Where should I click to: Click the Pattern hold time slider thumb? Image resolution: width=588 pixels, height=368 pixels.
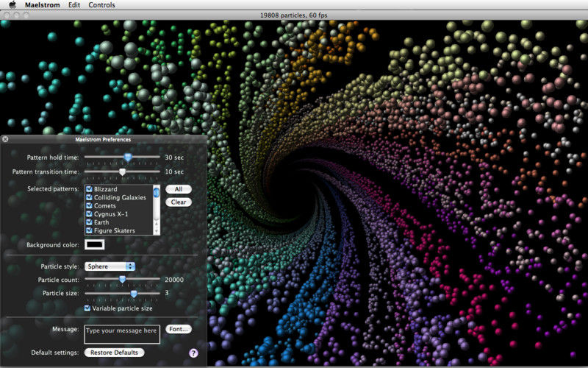(128, 157)
